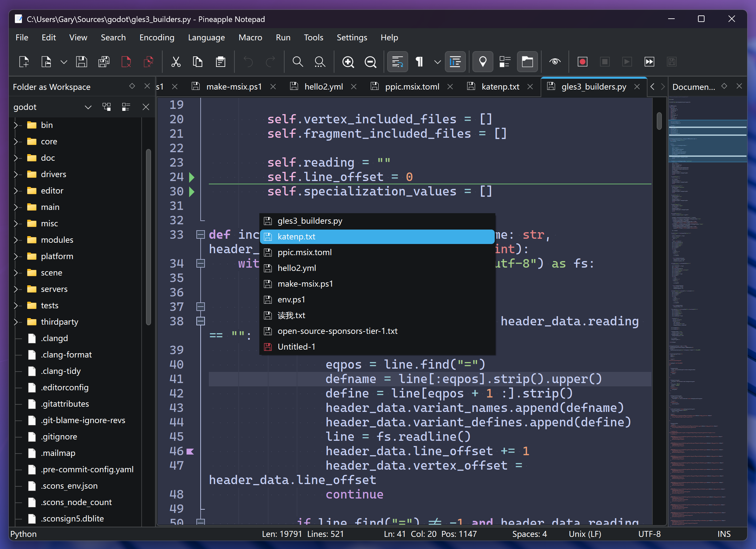Click the UTF-8 encoding status bar field

pos(649,534)
